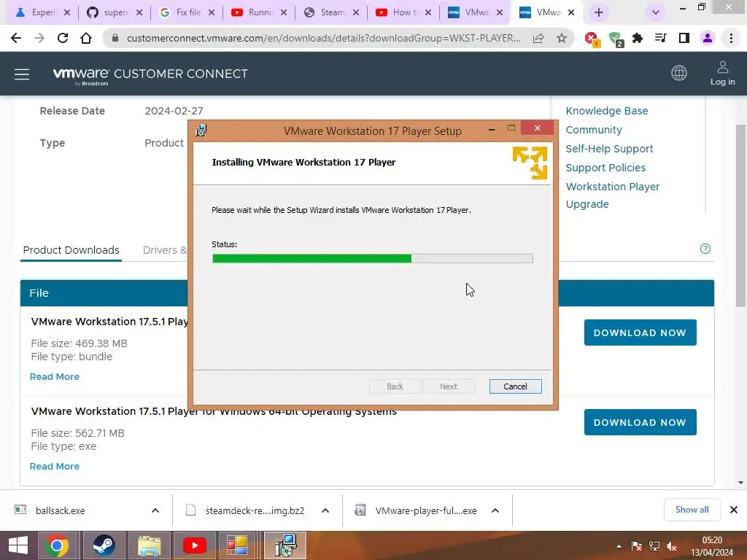Reload the page
747x560 pixels.
[63, 38]
